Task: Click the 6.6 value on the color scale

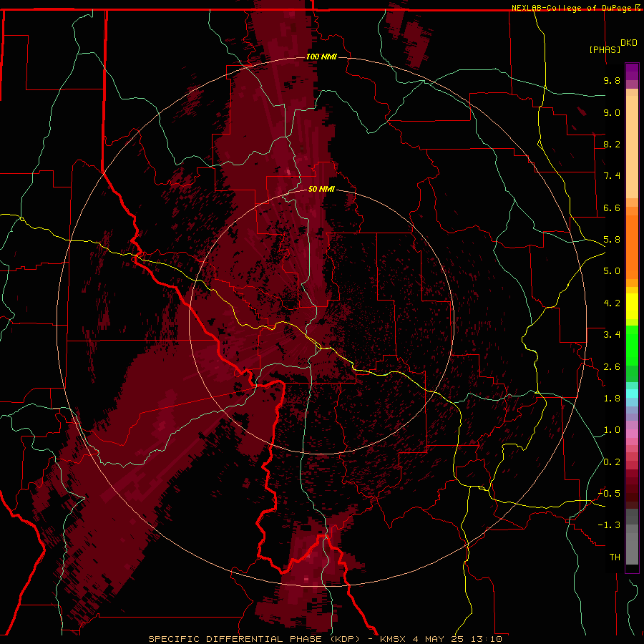Action: click(612, 208)
